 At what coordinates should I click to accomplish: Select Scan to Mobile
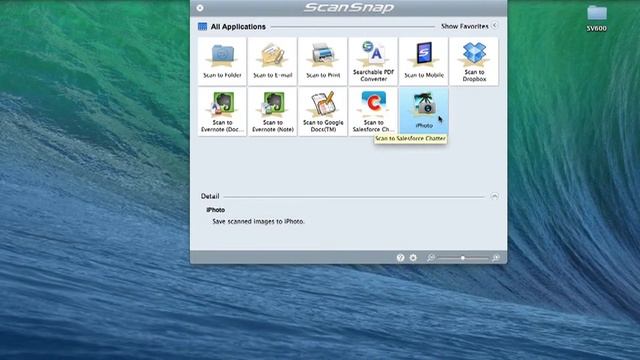(423, 61)
